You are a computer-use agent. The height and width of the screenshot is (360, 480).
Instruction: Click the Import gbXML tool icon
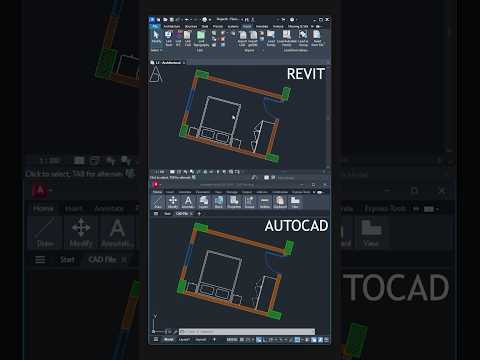(x=253, y=38)
